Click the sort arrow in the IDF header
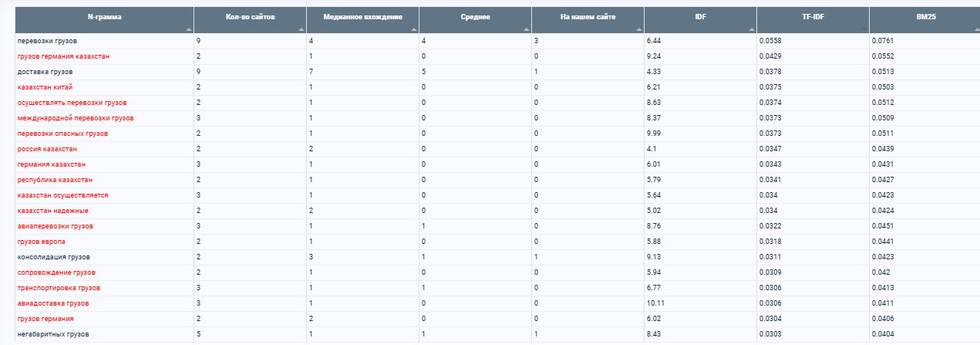980x345 pixels. [752, 29]
